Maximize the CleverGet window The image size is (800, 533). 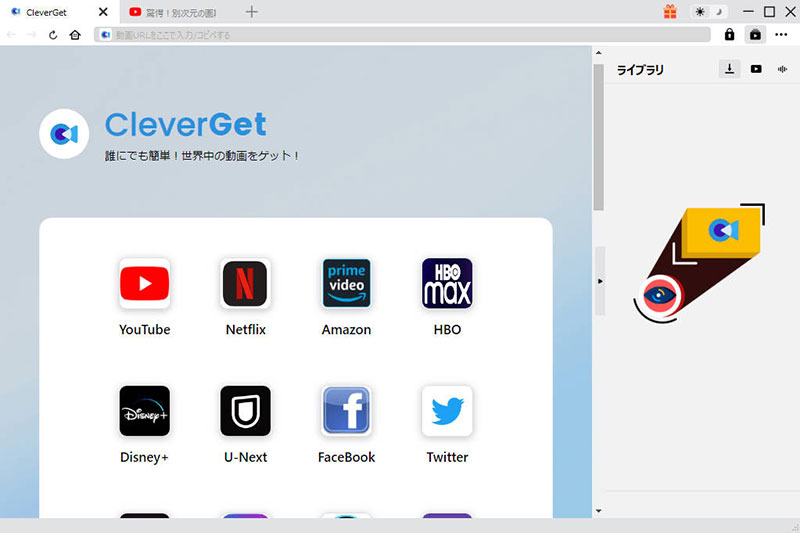click(x=769, y=11)
